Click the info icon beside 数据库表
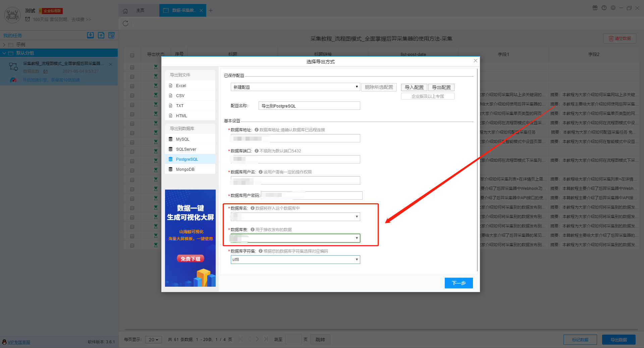 253,230
